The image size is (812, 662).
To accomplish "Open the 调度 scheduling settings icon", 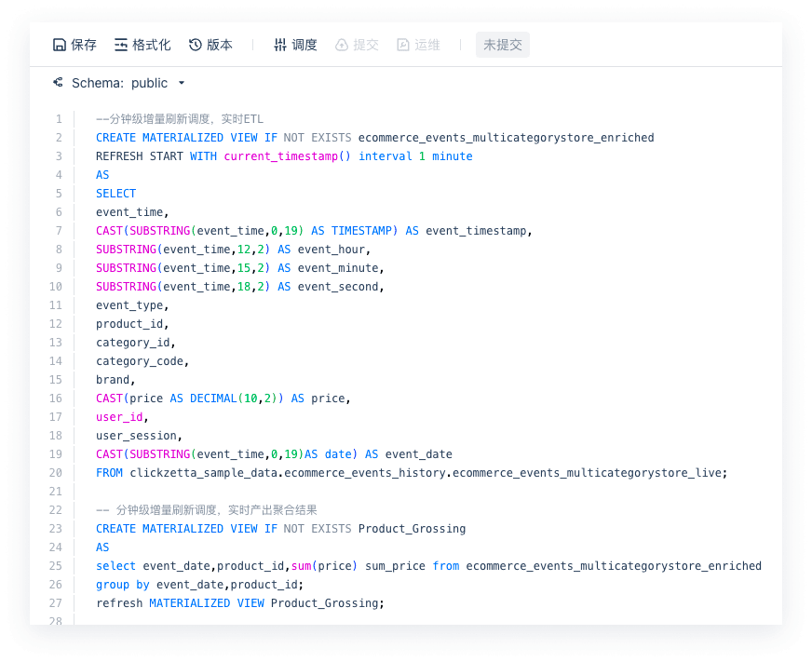I will (279, 45).
